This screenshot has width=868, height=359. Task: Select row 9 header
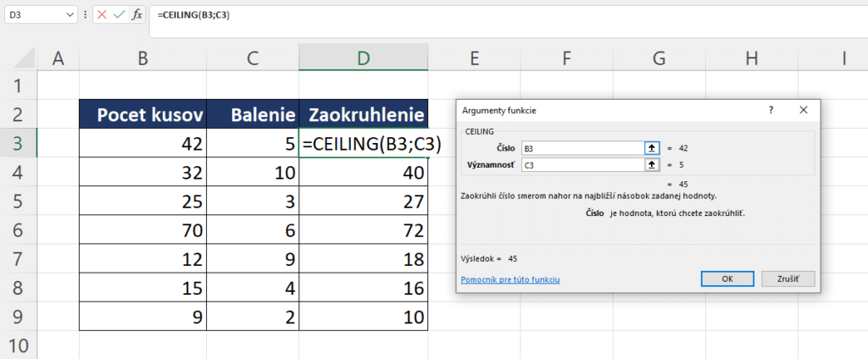(19, 317)
